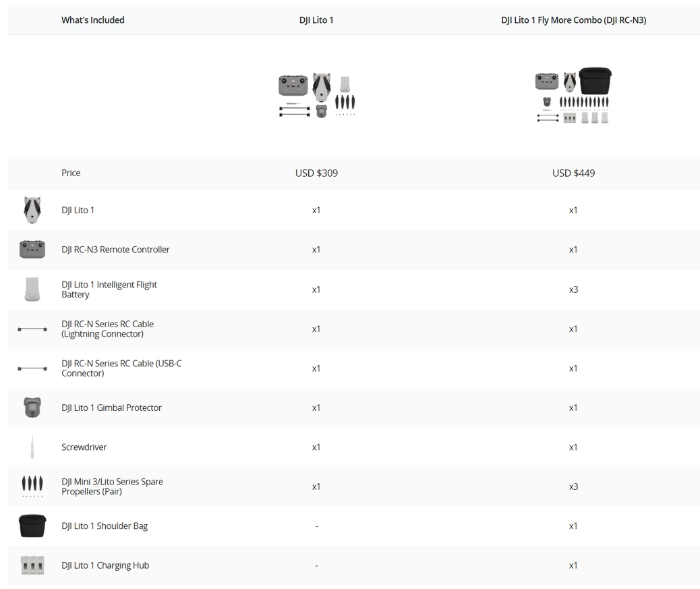Click the x1 battery quantity for DJI Lito 1
Viewport: 700px width, 589px height.
click(316, 289)
